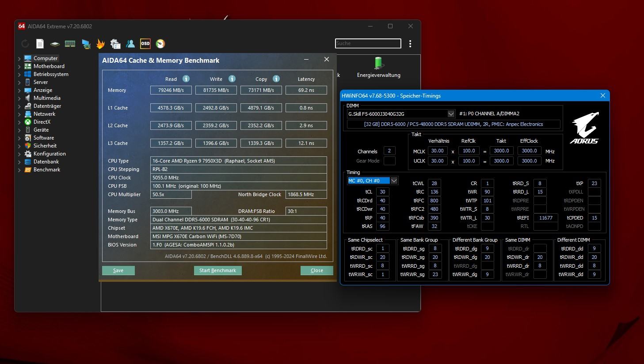Close the Cache & Memory Benchmark dialog with X
The image size is (644, 364).
coord(327,59)
